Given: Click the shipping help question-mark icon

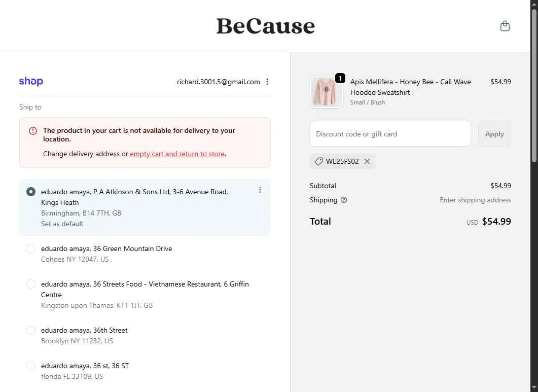Looking at the screenshot, I should (343, 200).
